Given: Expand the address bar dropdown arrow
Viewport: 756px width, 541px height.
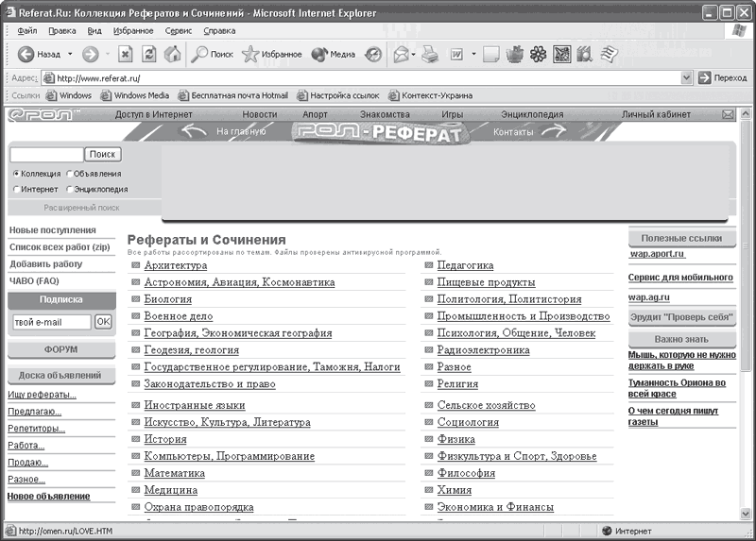Looking at the screenshot, I should 687,77.
